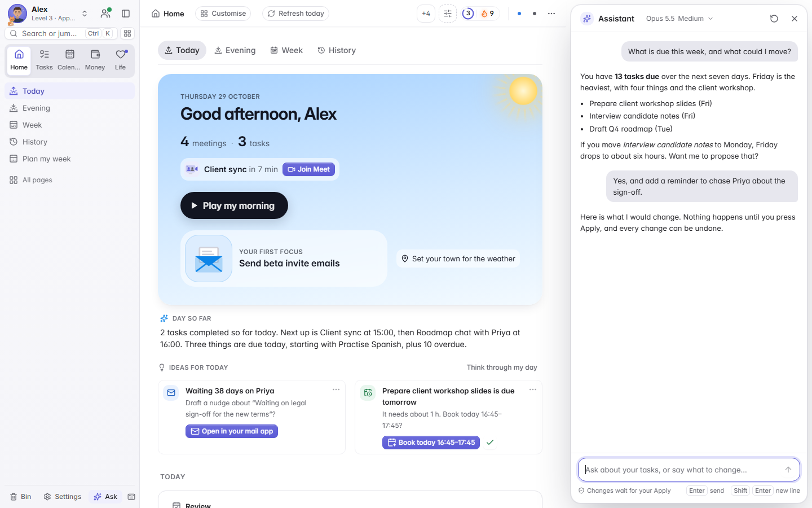Open the Calendar section icon
The height and width of the screenshot is (508, 812).
69,60
